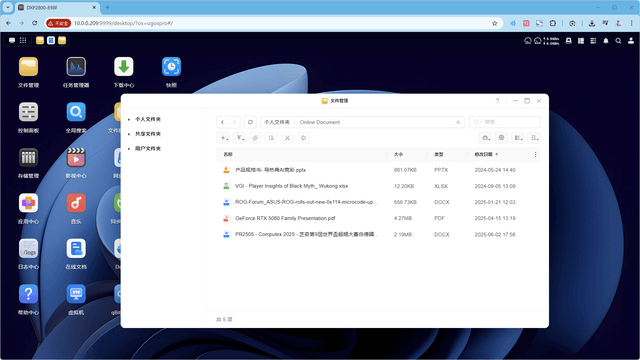
Task: Expand the 个人文件夹 tree node
Action: 129,119
